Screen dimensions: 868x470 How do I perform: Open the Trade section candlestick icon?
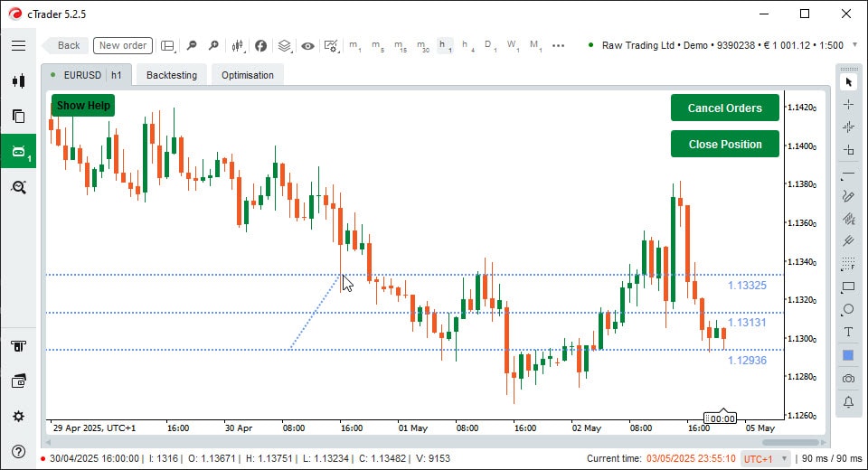[18, 80]
